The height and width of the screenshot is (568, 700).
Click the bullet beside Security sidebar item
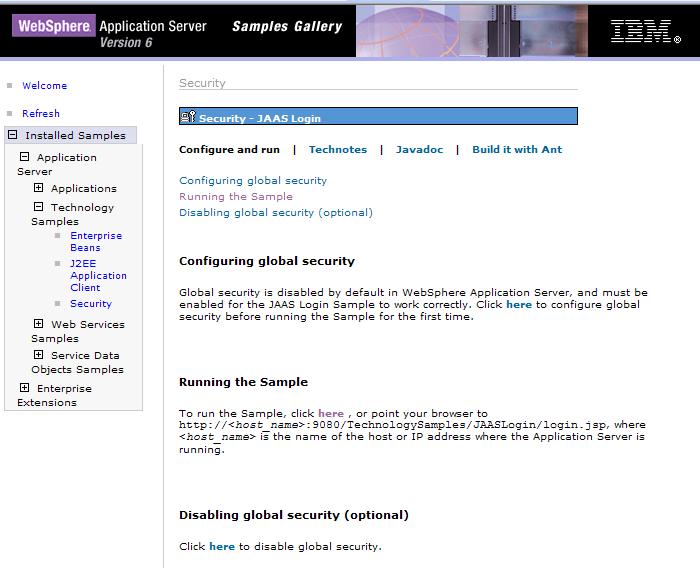(57, 304)
